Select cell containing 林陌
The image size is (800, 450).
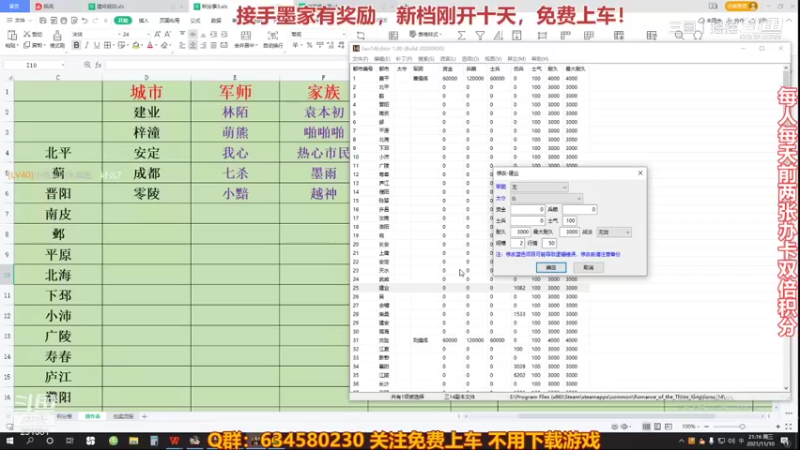point(235,112)
